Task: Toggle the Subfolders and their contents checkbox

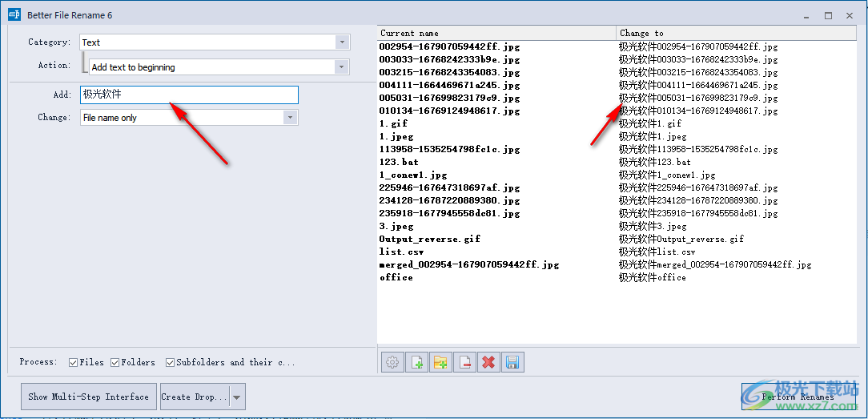Action: [170, 363]
